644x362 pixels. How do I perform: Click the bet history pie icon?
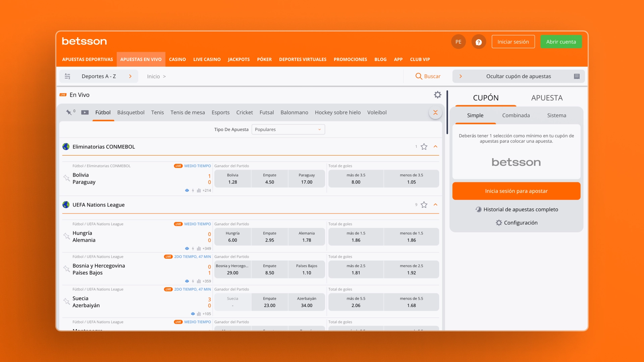[478, 209]
